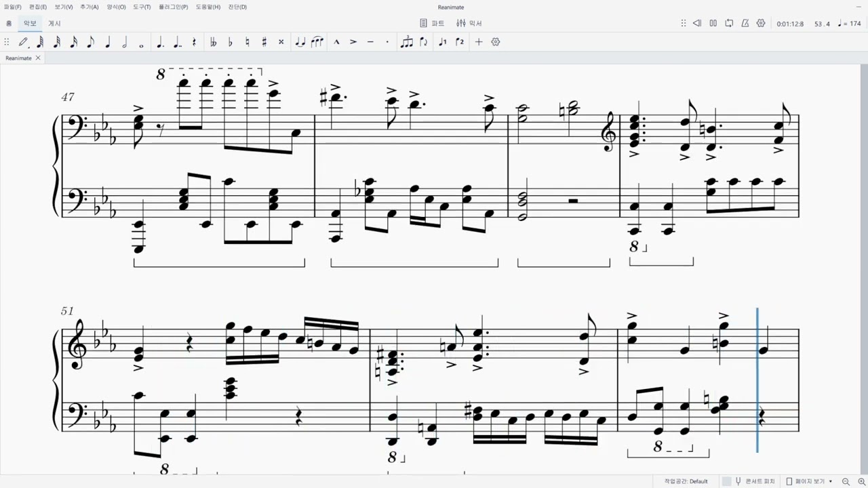The height and width of the screenshot is (488, 868).
Task: Select the 32nd note duration
Action: [57, 42]
